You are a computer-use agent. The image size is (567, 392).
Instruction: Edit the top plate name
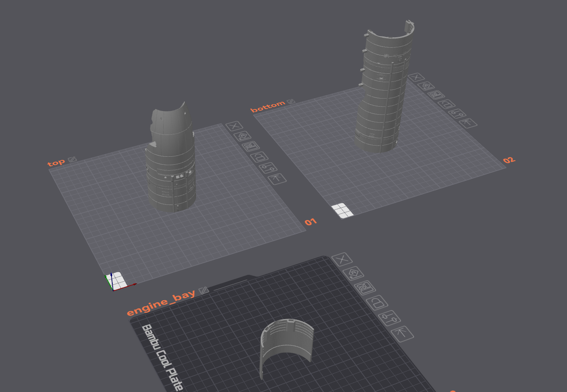72,160
